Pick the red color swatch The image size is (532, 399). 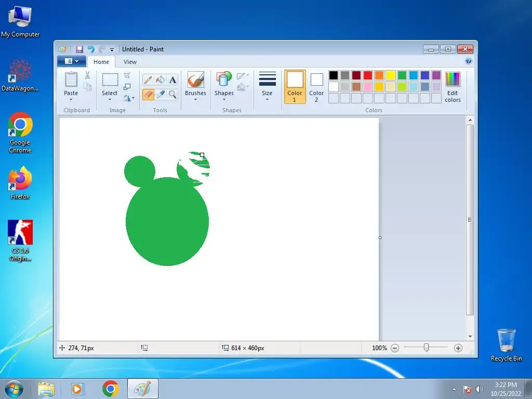(368, 75)
